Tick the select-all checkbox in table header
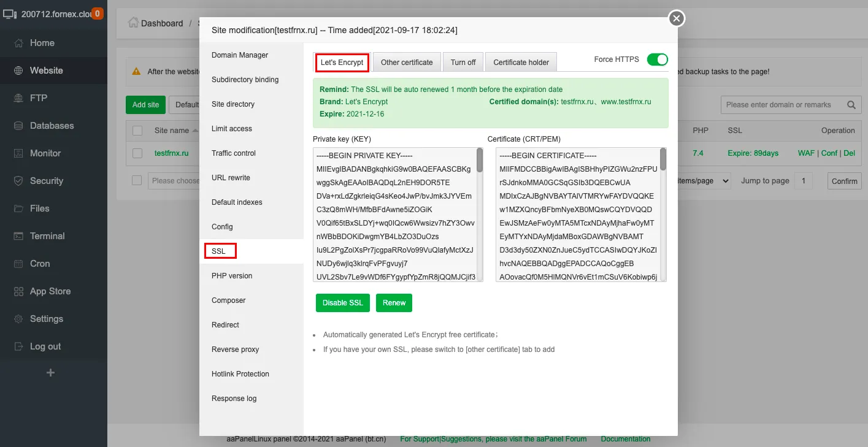 coord(137,131)
